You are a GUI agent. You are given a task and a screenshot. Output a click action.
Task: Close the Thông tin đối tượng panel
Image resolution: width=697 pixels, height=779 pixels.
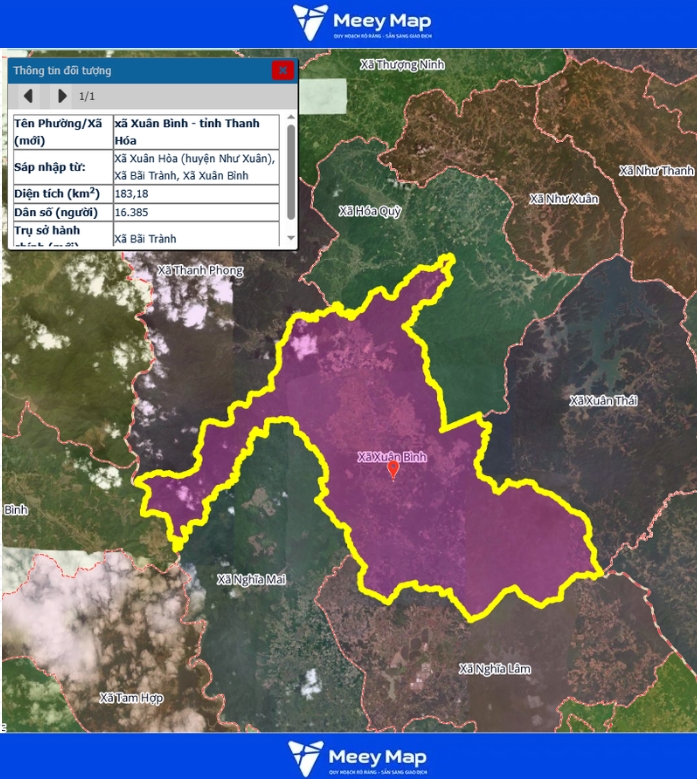[x=283, y=70]
